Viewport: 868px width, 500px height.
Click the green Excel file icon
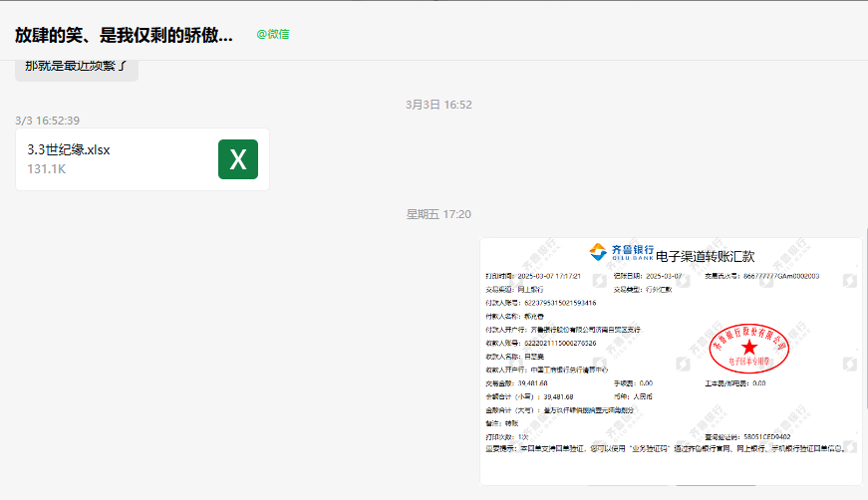pos(238,159)
